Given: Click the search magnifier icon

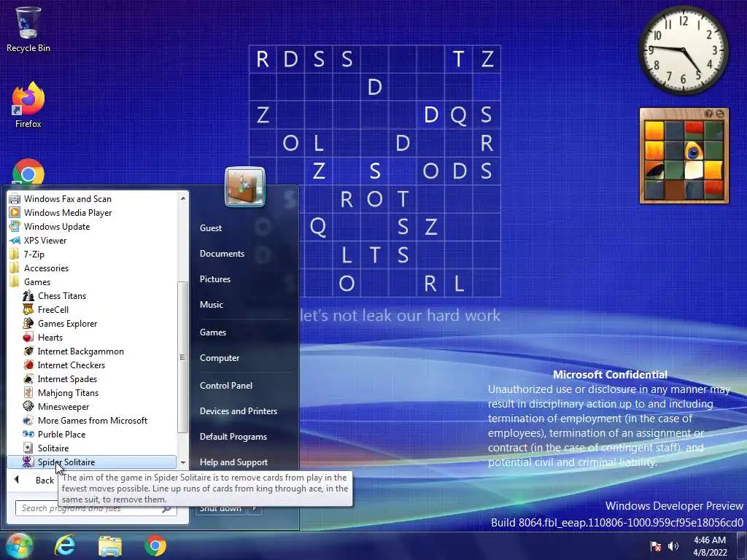Looking at the screenshot, I should click(167, 508).
